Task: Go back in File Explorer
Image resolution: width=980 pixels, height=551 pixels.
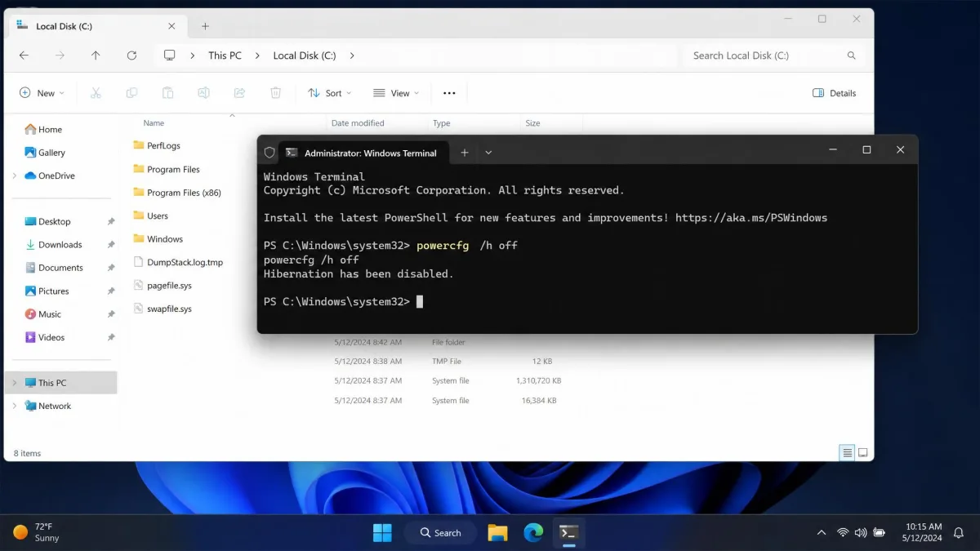Action: 24,56
